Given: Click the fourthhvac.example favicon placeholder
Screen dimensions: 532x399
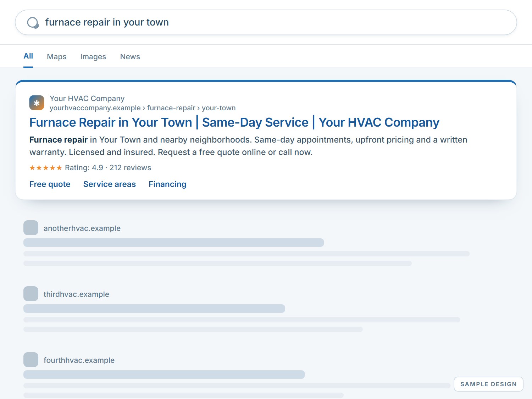Looking at the screenshot, I should tap(31, 360).
